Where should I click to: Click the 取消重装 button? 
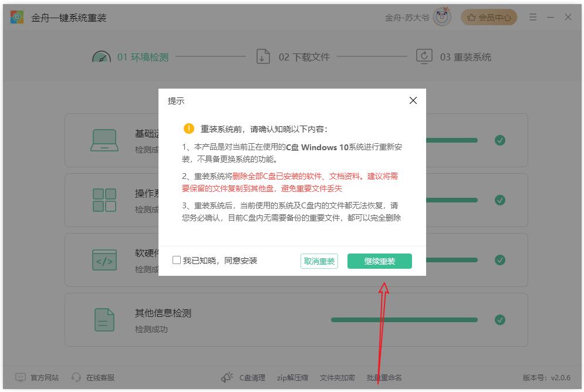[x=319, y=261]
